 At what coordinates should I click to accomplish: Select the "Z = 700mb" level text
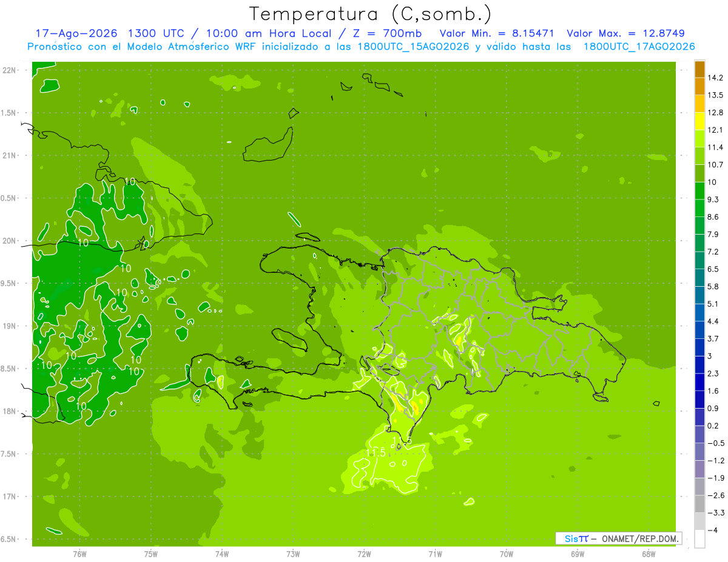[388, 33]
